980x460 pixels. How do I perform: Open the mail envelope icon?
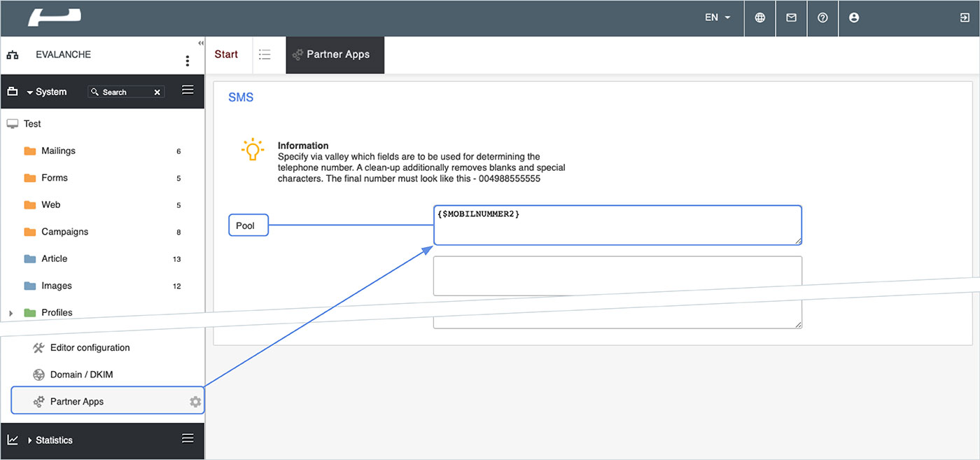(791, 18)
